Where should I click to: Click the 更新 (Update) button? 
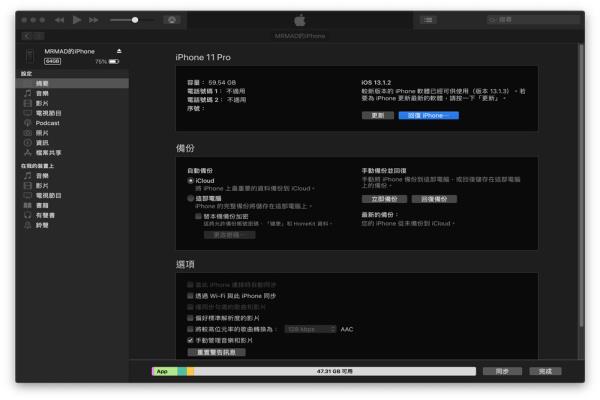(x=378, y=116)
